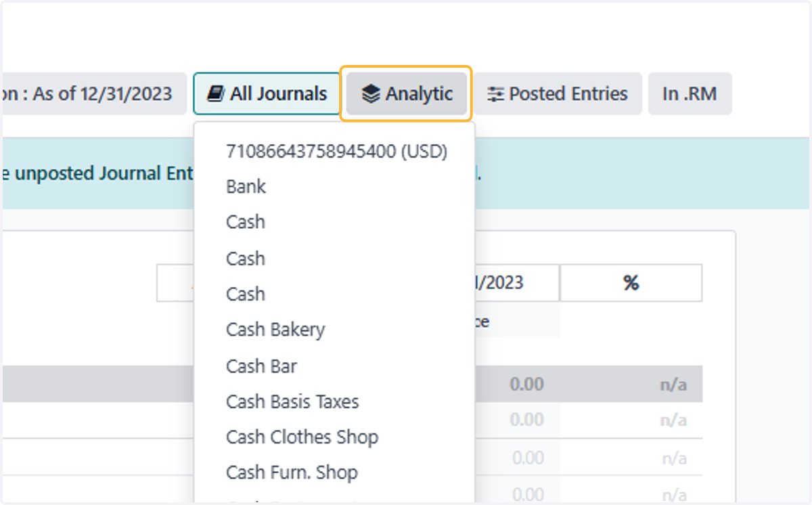The width and height of the screenshot is (812, 505).
Task: Select the Cash Basis Taxes journal
Action: tap(292, 401)
